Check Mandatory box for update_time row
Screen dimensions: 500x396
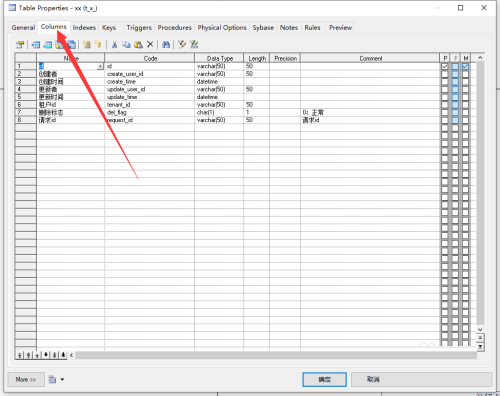465,97
